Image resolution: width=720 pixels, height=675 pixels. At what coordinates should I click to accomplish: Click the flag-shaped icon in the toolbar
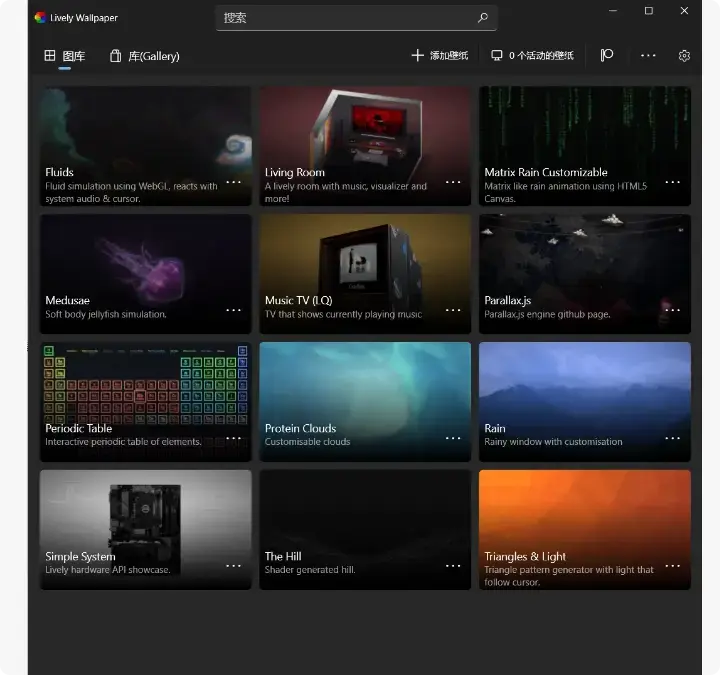(x=607, y=56)
